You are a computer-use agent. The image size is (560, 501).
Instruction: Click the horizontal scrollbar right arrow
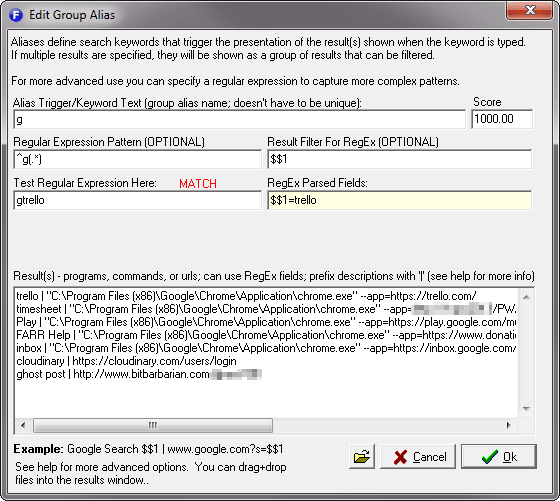[509, 425]
